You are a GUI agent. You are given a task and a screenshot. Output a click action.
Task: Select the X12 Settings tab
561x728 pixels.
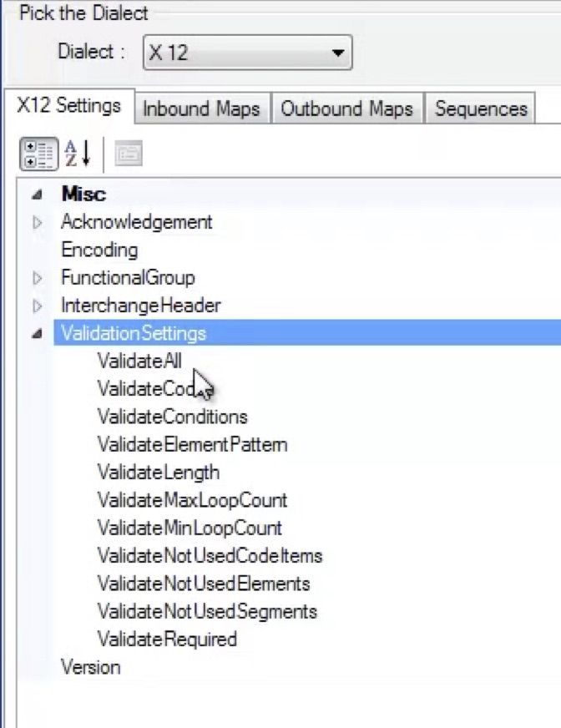point(68,106)
